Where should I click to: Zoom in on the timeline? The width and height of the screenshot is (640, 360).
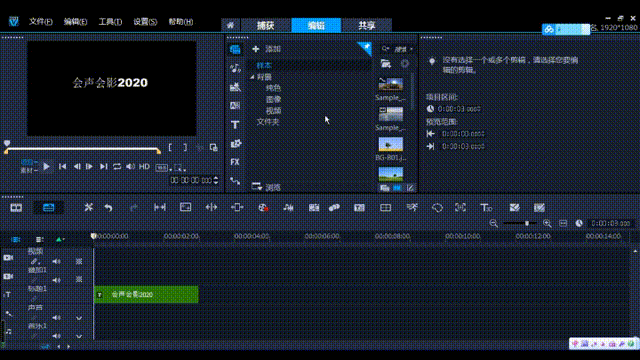547,223
